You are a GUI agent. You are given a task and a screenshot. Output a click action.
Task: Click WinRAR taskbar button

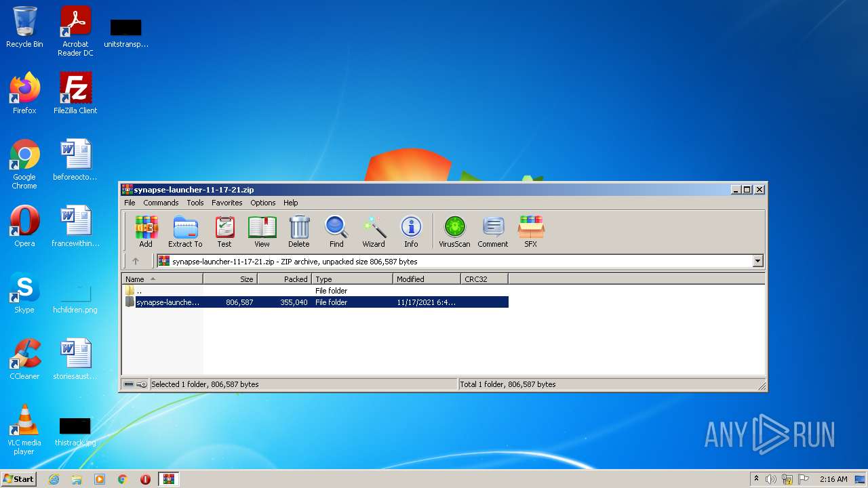point(169,479)
